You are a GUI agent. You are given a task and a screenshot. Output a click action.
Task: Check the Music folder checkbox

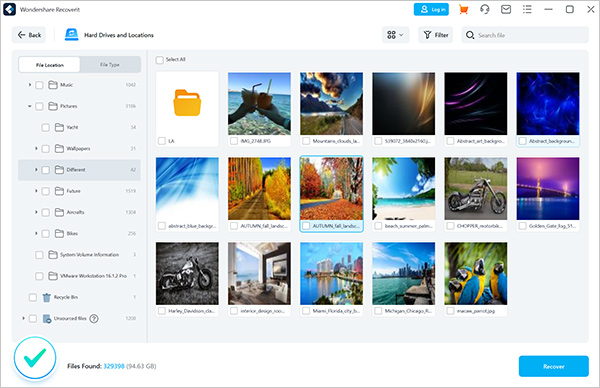(39, 85)
